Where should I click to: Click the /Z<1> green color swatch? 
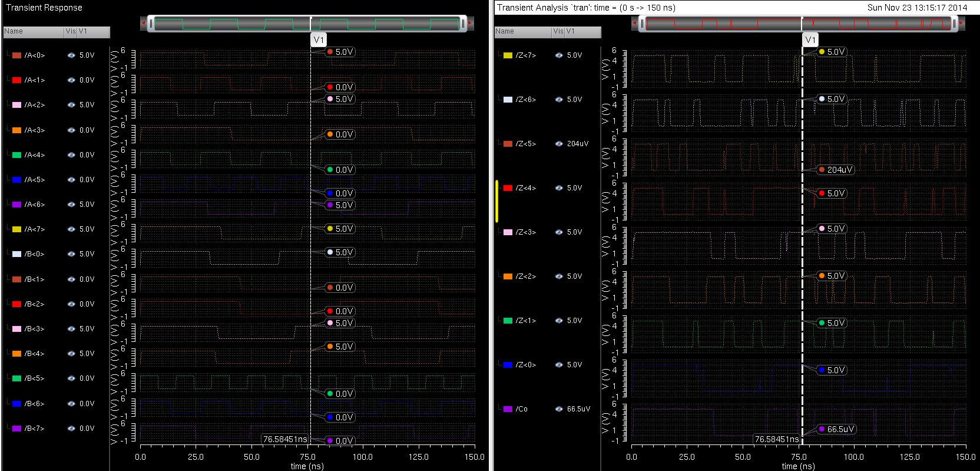click(x=508, y=321)
